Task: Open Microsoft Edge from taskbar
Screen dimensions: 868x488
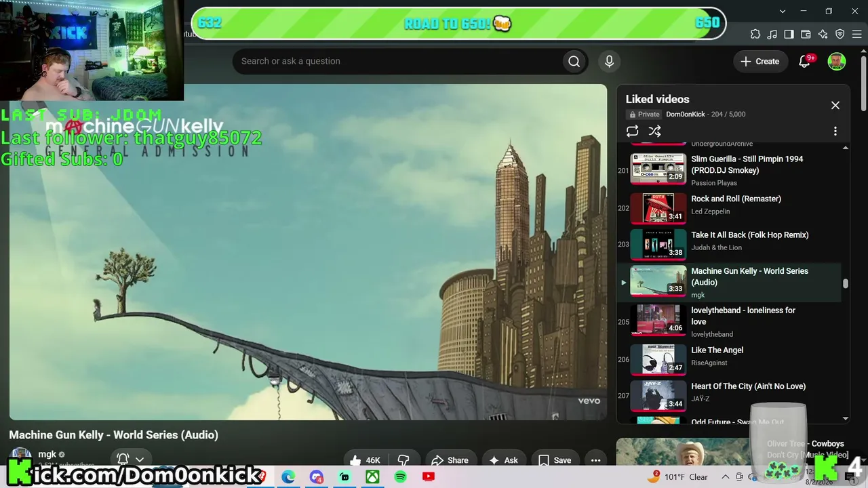Action: 288,477
